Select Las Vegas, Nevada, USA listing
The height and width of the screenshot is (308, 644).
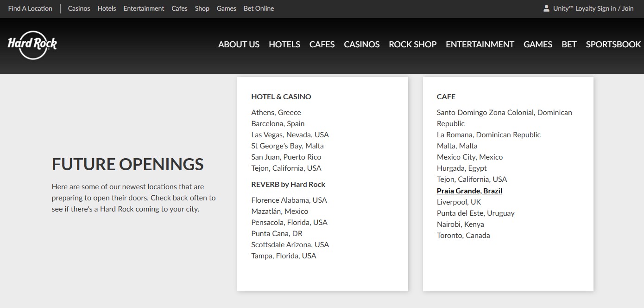[290, 135]
